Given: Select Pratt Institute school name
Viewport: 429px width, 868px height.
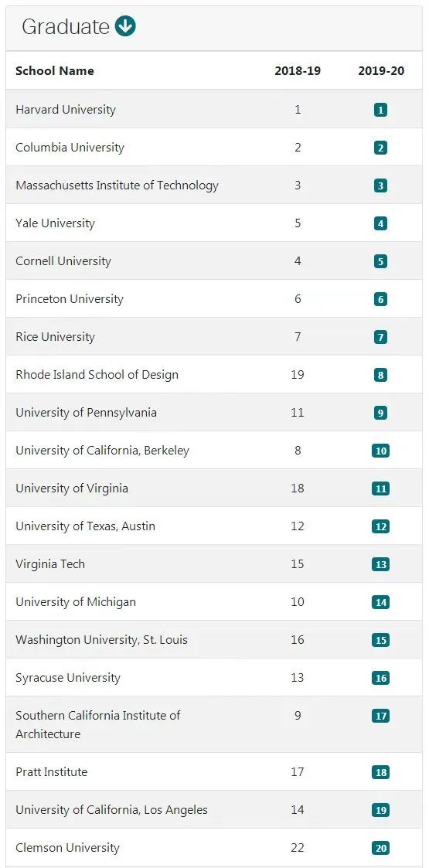Looking at the screenshot, I should 52,771.
